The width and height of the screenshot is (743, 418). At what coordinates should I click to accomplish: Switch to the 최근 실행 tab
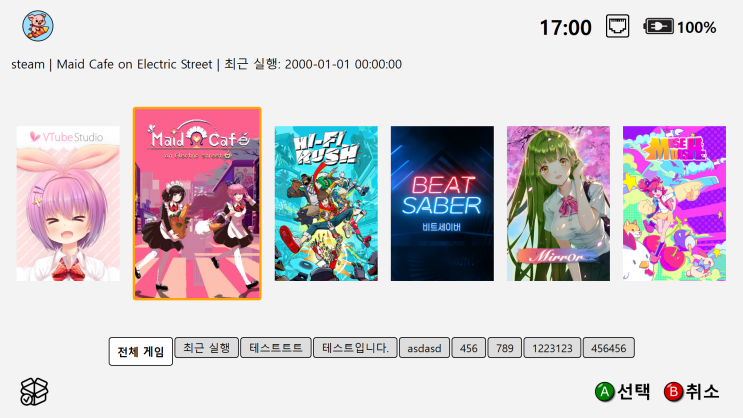pyautogui.click(x=207, y=348)
